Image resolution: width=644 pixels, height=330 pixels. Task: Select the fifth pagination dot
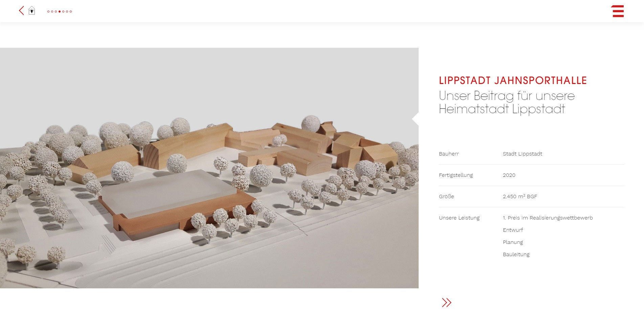[x=63, y=12]
